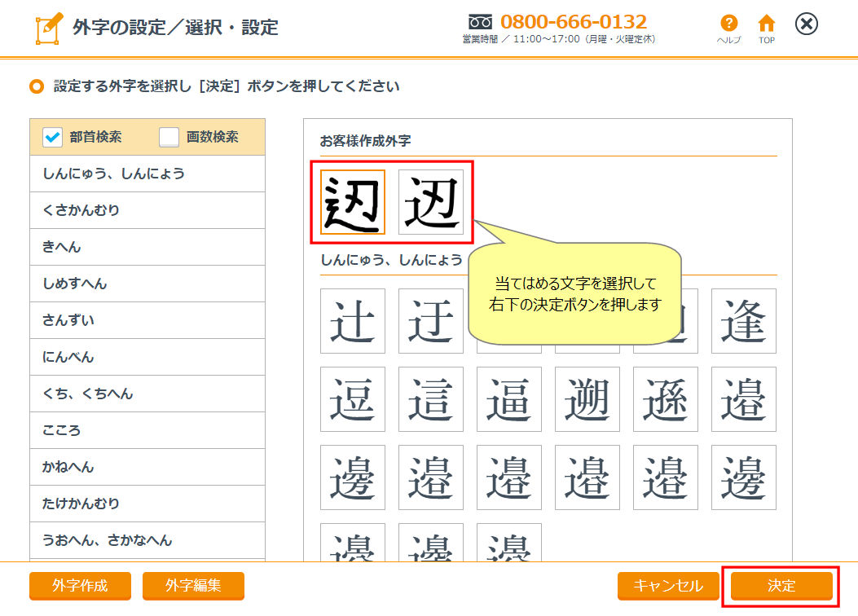Pick the 遜 character tile
858x616 pixels.
(x=666, y=399)
